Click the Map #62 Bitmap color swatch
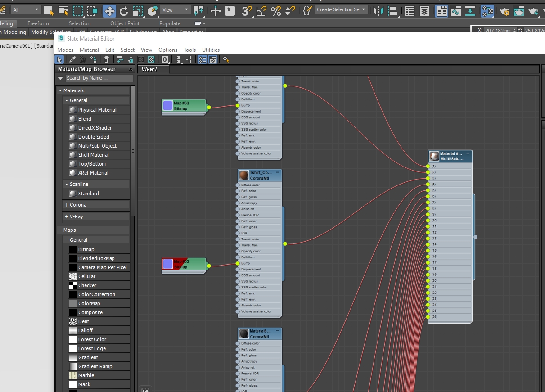Screen dimensions: 545x392 168,106
